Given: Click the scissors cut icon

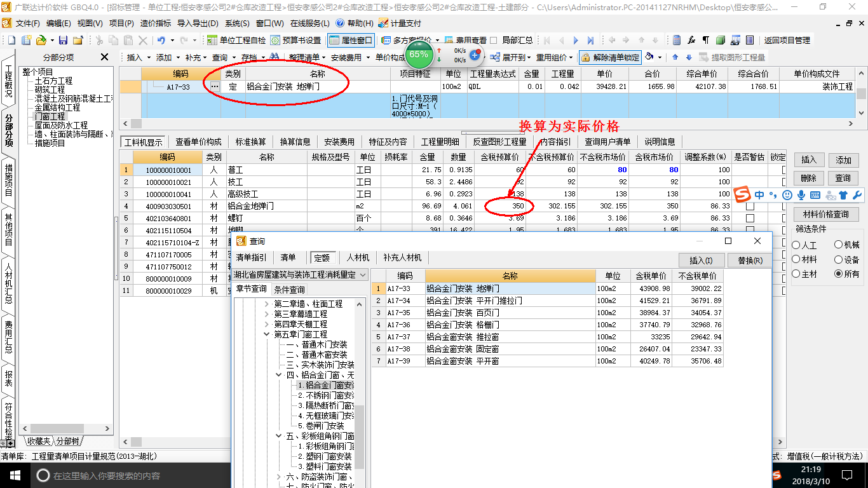Looking at the screenshot, I should tap(99, 40).
